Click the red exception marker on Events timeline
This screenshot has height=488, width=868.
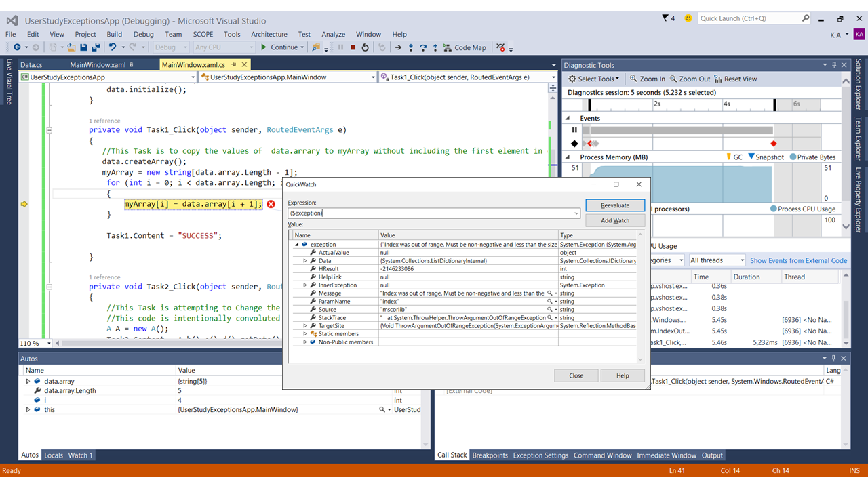(774, 144)
